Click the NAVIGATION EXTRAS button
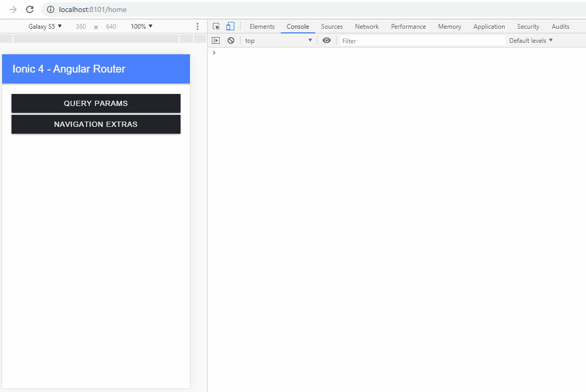This screenshot has height=392, width=586. pos(96,124)
